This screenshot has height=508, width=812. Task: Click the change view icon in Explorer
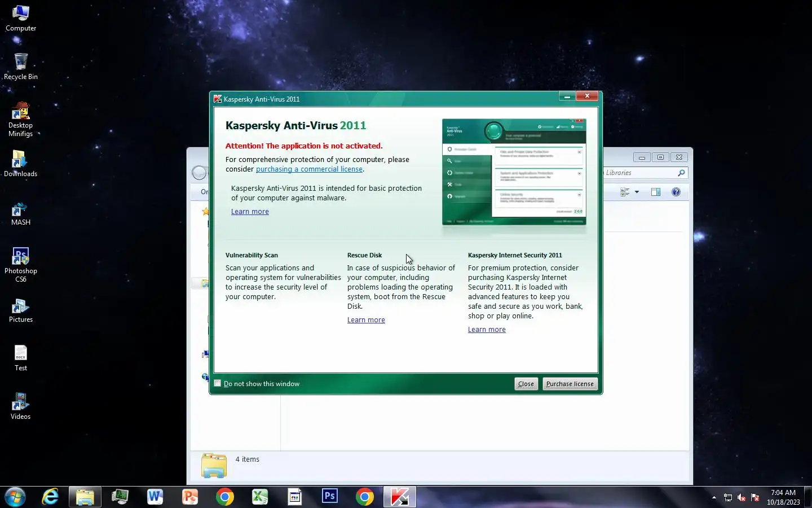pyautogui.click(x=625, y=192)
